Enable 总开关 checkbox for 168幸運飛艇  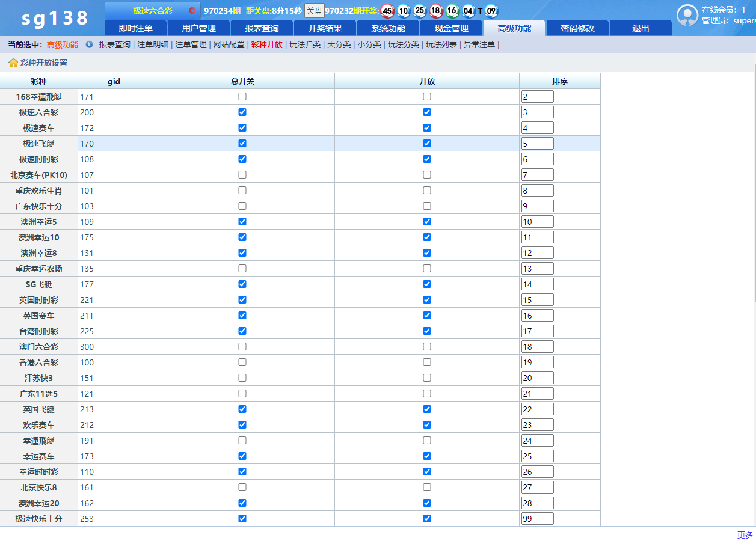pos(242,96)
